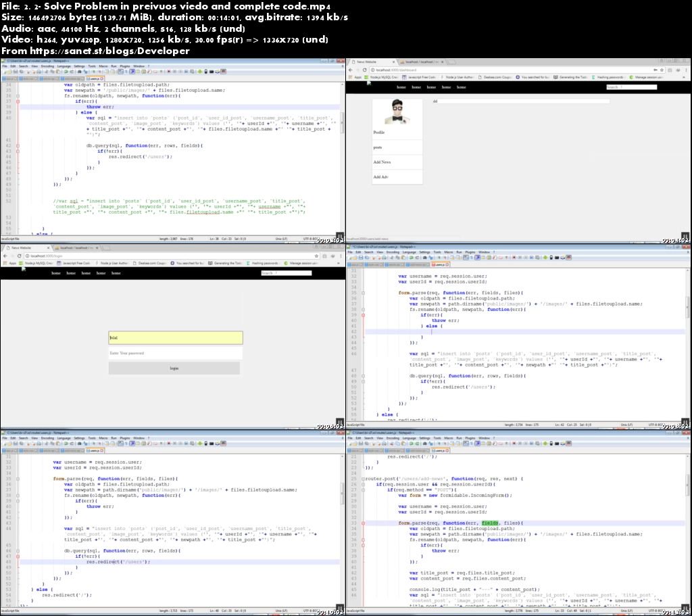Screen dimensions: 692x616
Task: Collapse fold marker at router.post line 25
Action: 363,479
